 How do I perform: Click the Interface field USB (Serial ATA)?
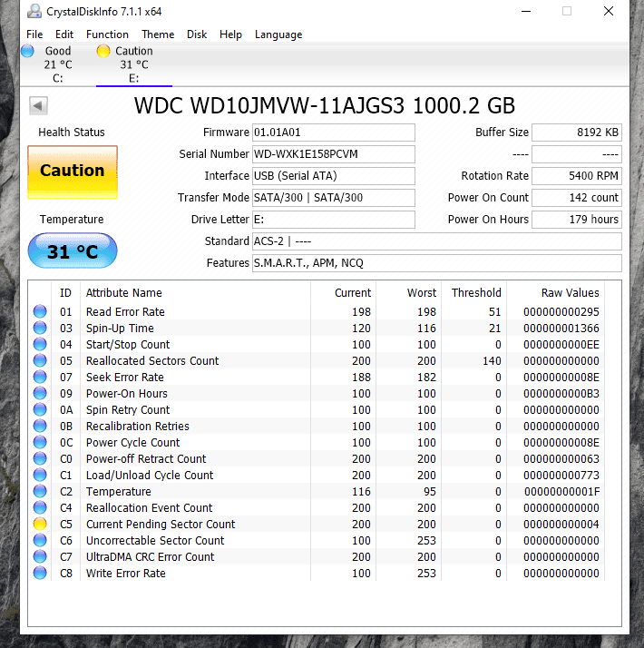pos(334,176)
